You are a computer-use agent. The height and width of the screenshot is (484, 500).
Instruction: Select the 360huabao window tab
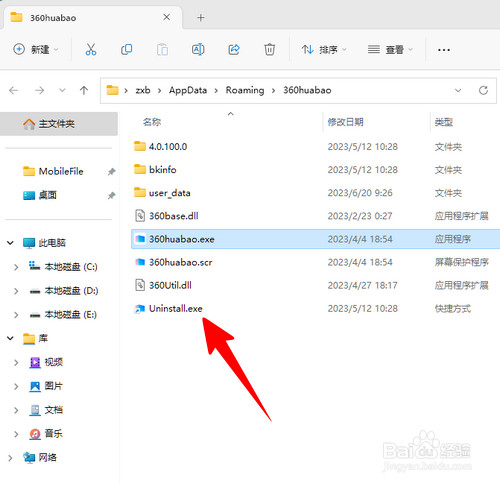pos(93,18)
